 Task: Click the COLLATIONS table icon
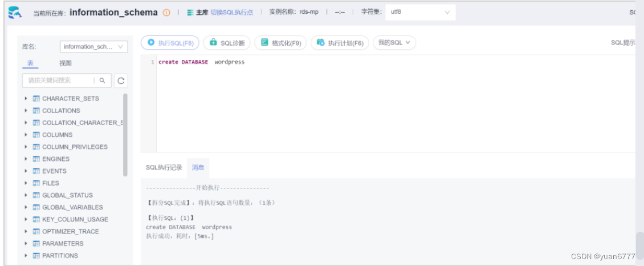(36, 111)
